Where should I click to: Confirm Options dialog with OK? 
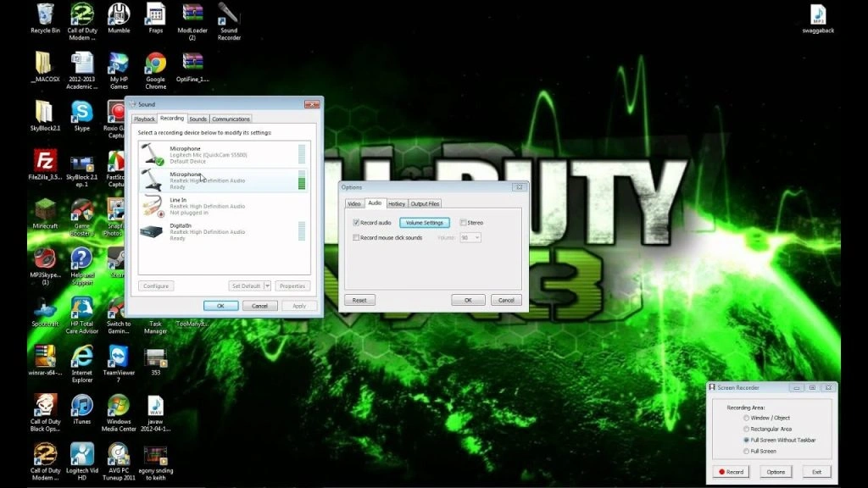click(468, 300)
